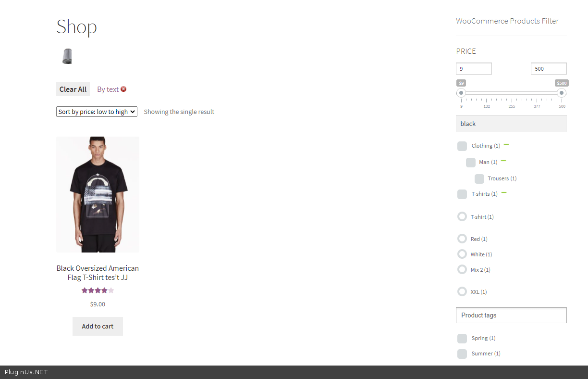Enable the Spring product tag checkbox

462,339
